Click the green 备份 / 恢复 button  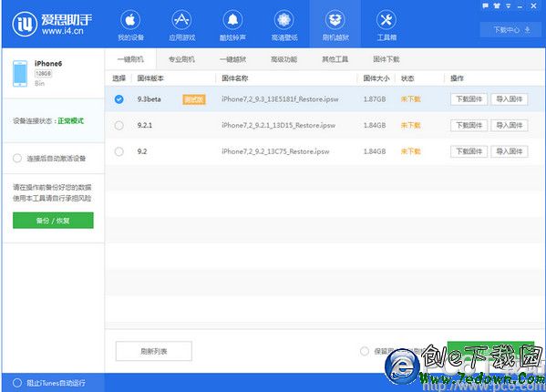click(53, 221)
